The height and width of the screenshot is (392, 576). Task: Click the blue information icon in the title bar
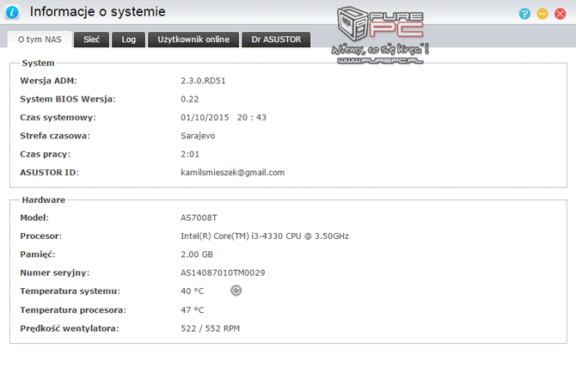pos(12,12)
